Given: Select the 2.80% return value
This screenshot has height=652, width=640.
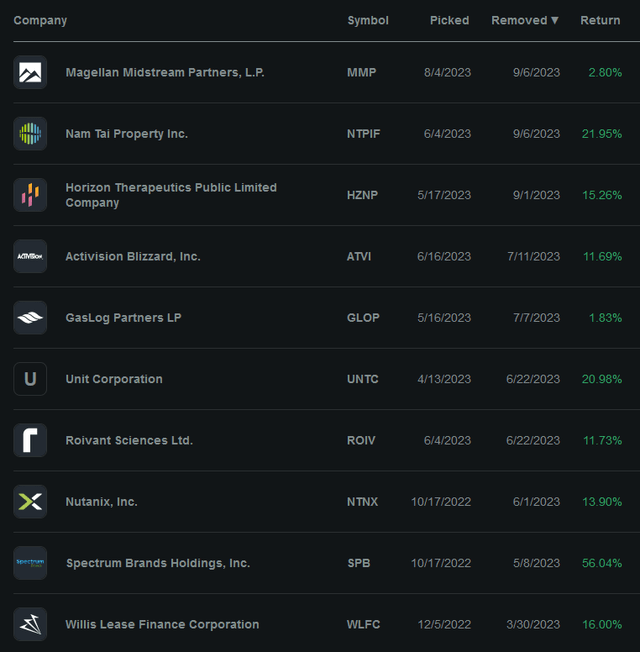Looking at the screenshot, I should click(605, 72).
